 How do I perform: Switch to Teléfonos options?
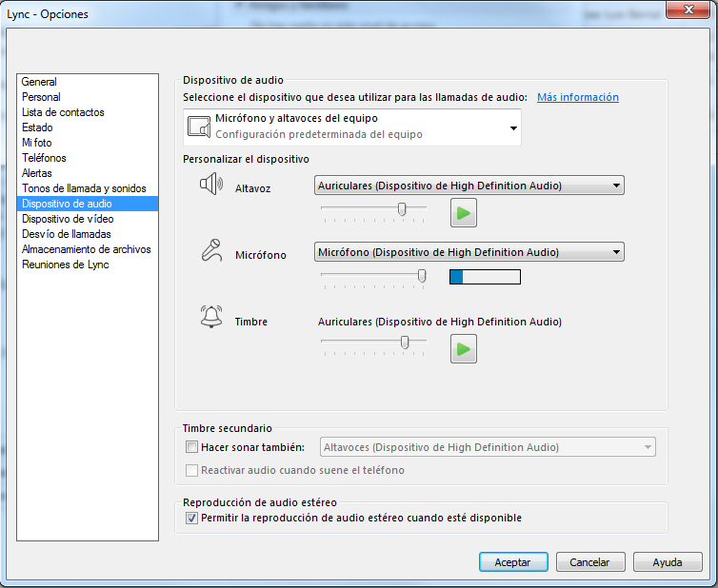[x=88, y=158]
